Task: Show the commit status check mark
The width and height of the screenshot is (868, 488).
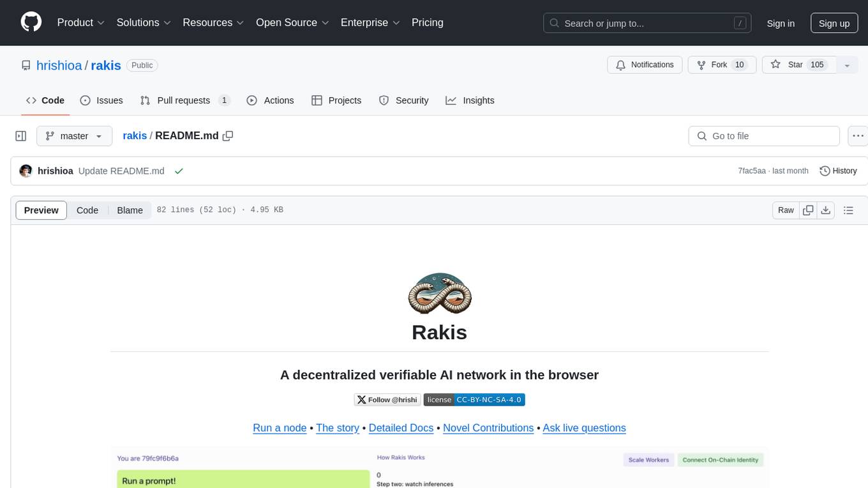Action: (x=179, y=171)
